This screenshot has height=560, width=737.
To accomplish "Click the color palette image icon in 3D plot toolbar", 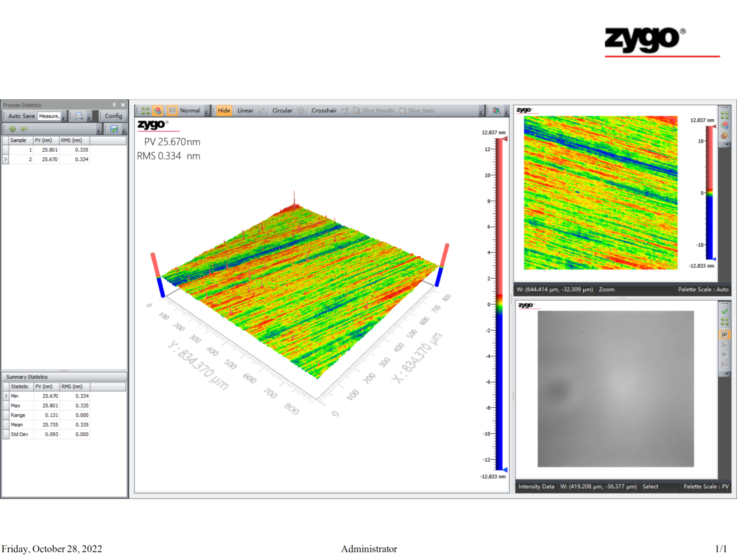I will click(496, 111).
